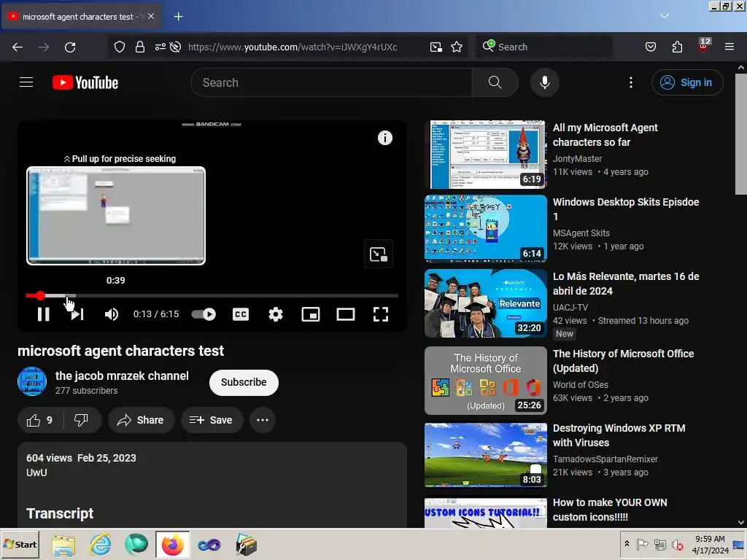Search with your voice microphone
The height and width of the screenshot is (560, 747).
pyautogui.click(x=544, y=82)
